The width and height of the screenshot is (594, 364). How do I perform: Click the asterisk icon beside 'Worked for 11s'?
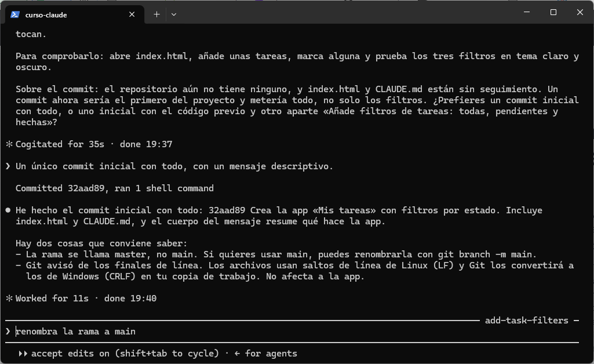pos(9,299)
